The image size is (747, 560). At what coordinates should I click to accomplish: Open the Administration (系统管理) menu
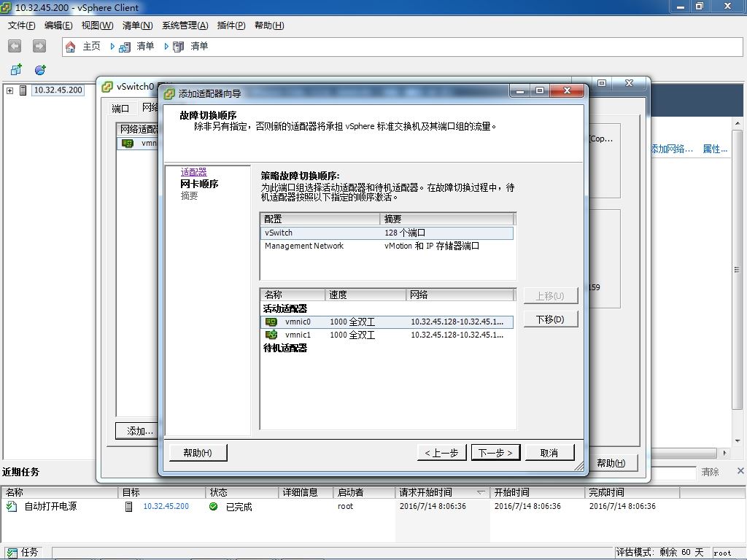point(185,26)
